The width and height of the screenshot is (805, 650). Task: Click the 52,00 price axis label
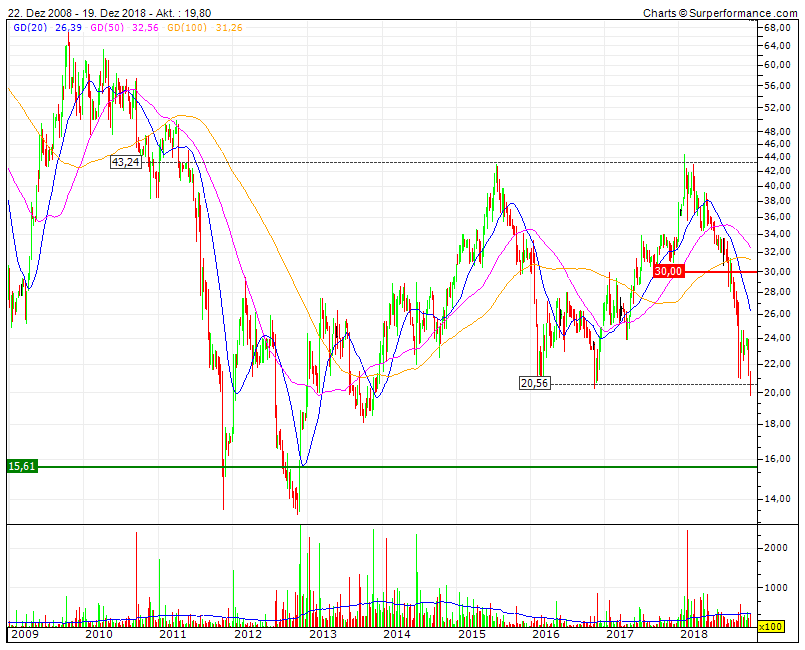click(777, 107)
